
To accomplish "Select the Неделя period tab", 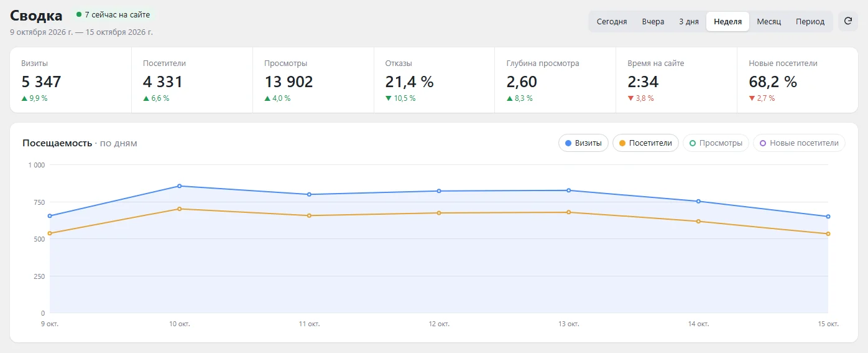I will [727, 21].
